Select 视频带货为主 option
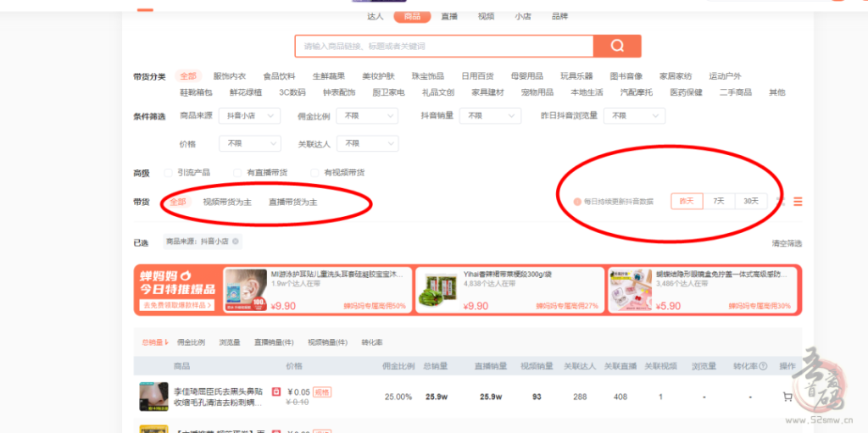Viewport: 868px width, 433px height. pos(227,203)
